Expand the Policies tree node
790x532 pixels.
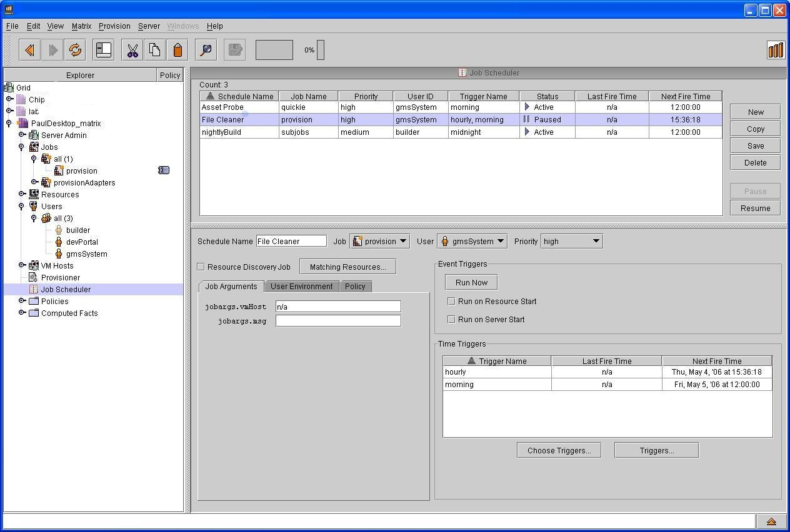(22, 301)
